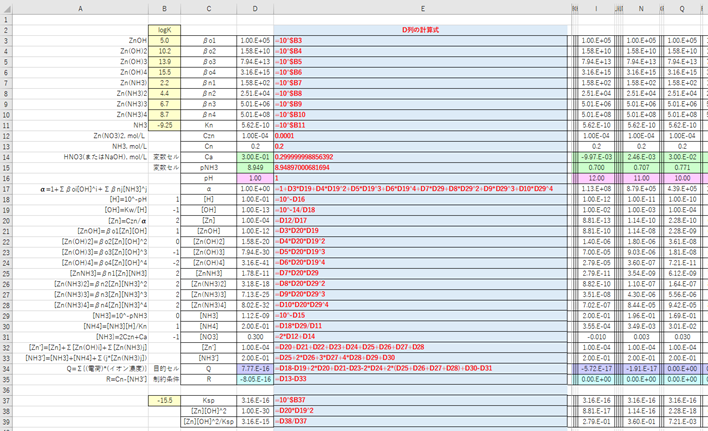
Task: Click the α value 8.79E+05
Action: pos(641,189)
